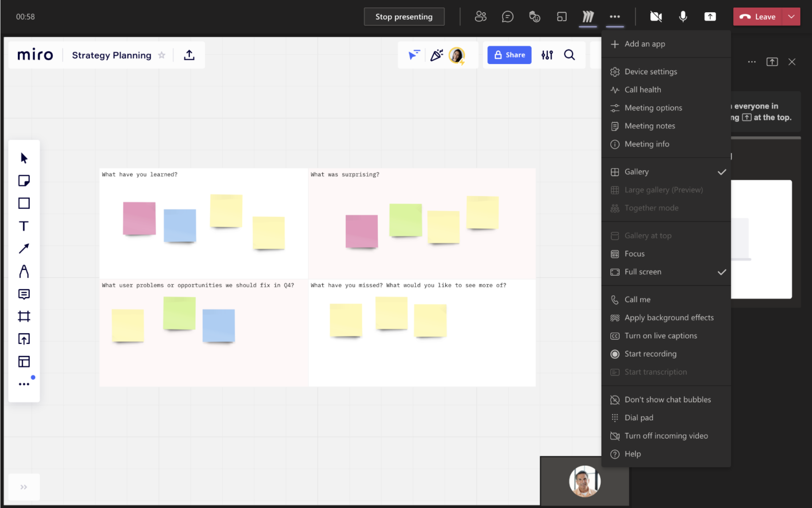Select the sticky note tool in Miro toolbar

point(24,181)
